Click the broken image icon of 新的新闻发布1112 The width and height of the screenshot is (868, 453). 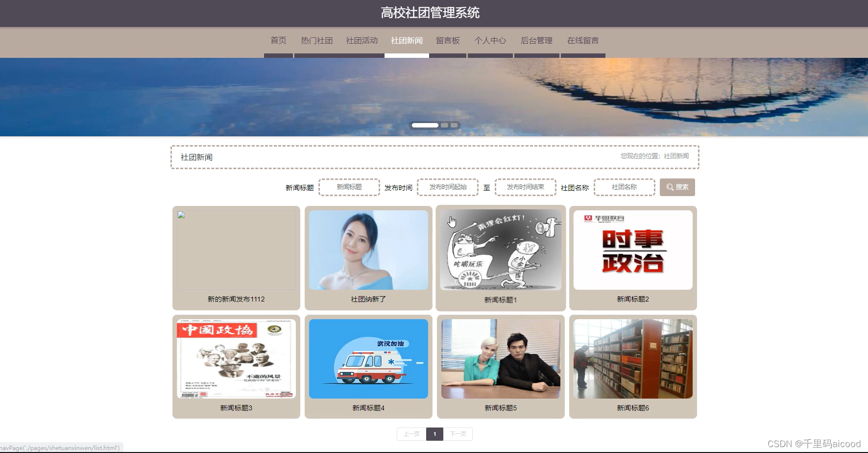coord(181,215)
